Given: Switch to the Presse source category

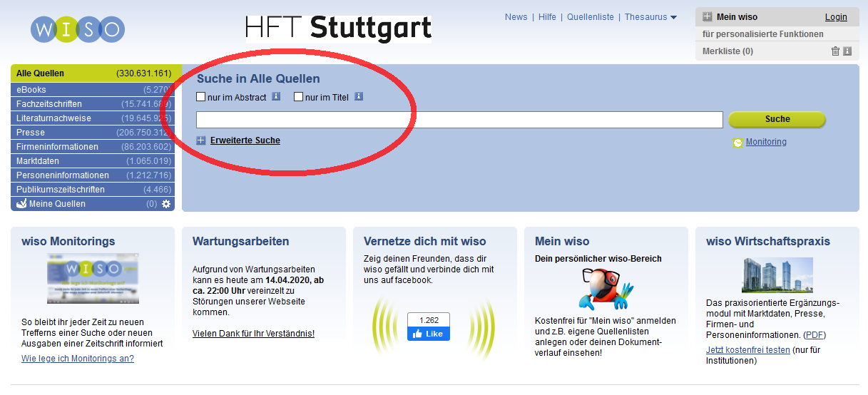Looking at the screenshot, I should point(31,133).
